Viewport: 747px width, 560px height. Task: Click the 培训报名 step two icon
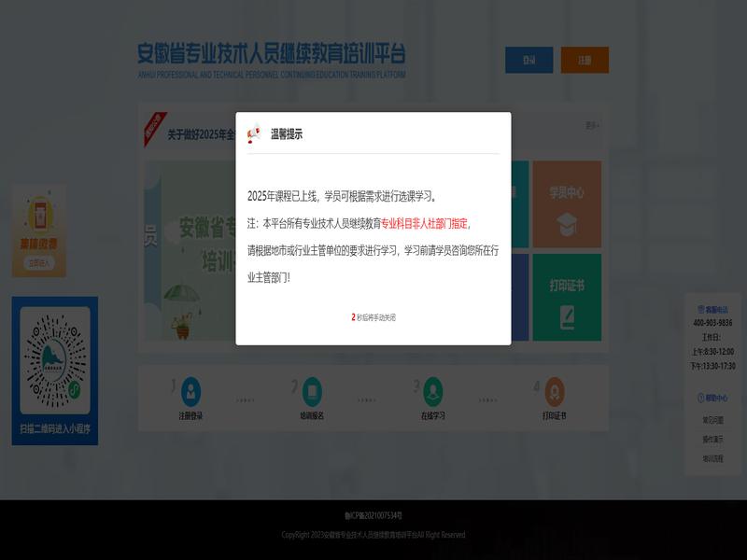tap(312, 390)
